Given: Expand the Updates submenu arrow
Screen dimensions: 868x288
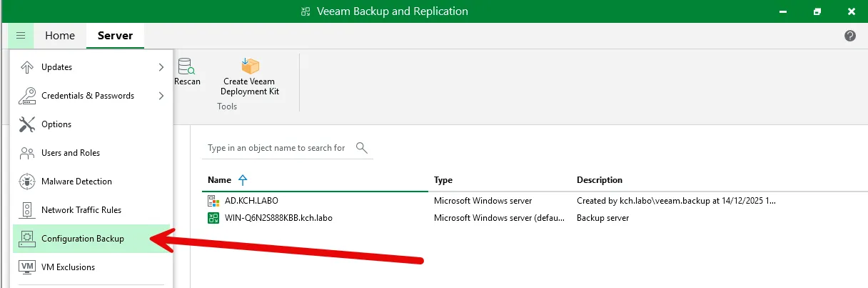Looking at the screenshot, I should (161, 67).
